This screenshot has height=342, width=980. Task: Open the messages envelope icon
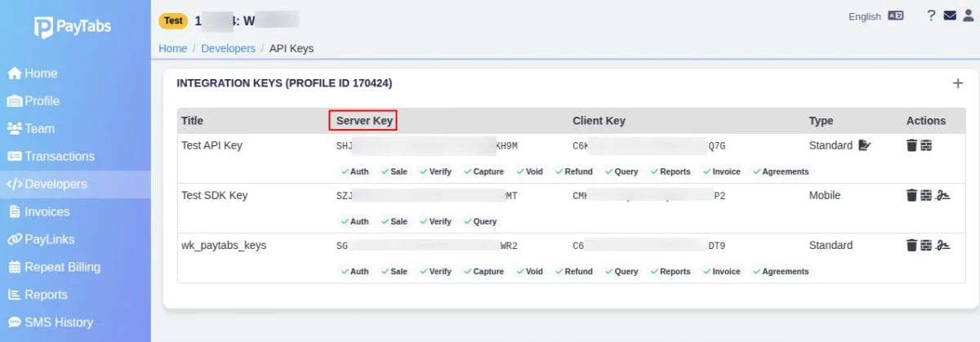click(950, 16)
